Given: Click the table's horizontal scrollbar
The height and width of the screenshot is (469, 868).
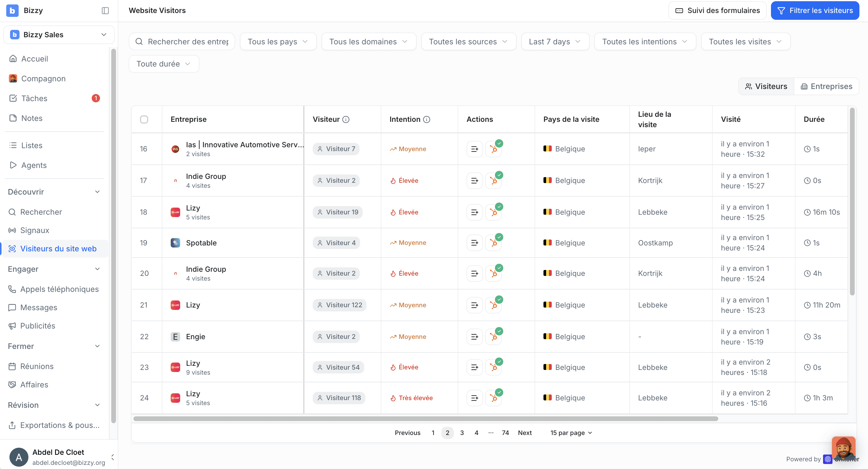Looking at the screenshot, I should [426, 418].
